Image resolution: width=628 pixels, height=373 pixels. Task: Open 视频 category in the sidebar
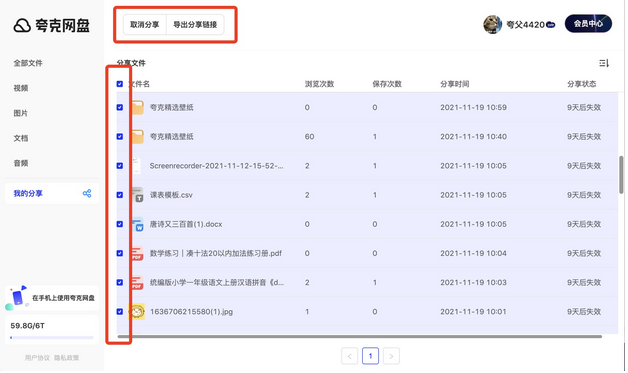[21, 89]
